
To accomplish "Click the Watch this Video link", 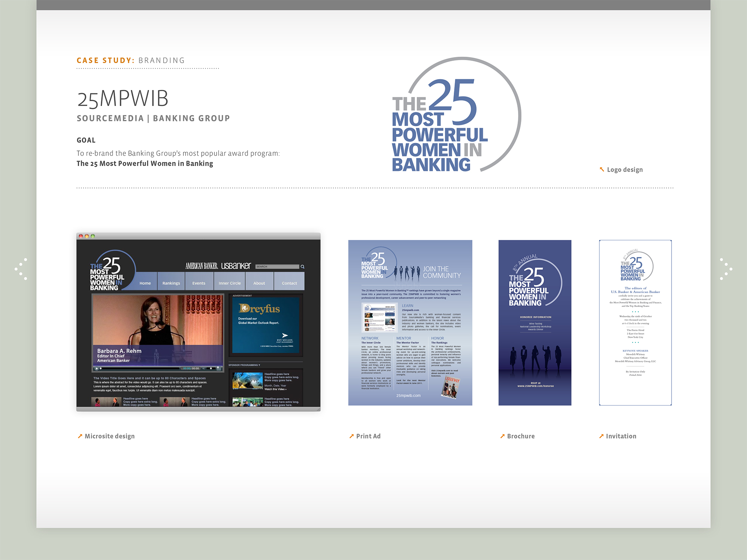I will pyautogui.click(x=276, y=389).
